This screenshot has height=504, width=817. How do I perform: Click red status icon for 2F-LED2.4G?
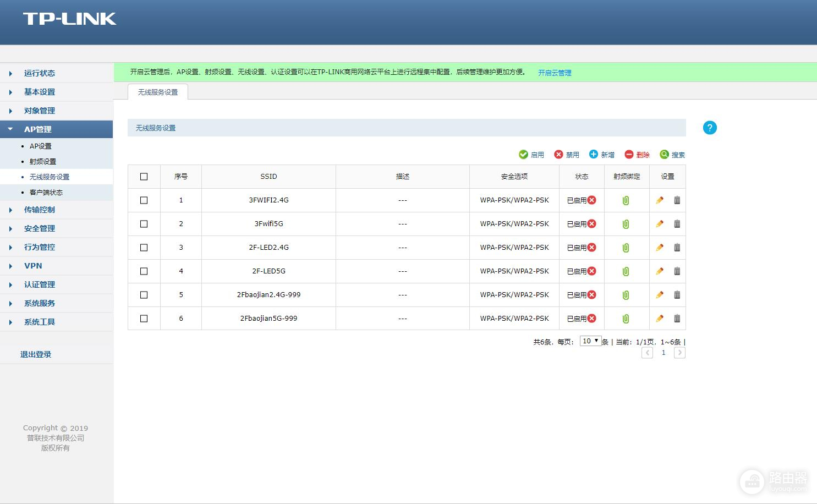tap(592, 248)
